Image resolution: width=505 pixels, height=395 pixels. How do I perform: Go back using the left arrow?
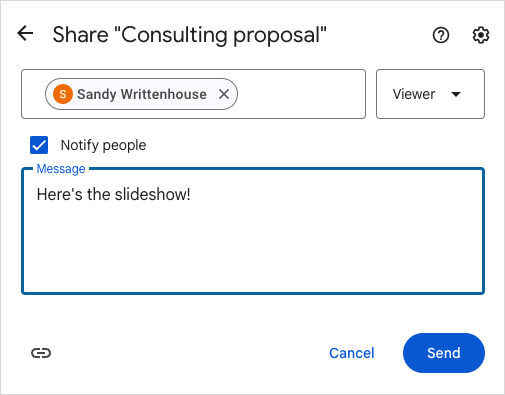[25, 33]
